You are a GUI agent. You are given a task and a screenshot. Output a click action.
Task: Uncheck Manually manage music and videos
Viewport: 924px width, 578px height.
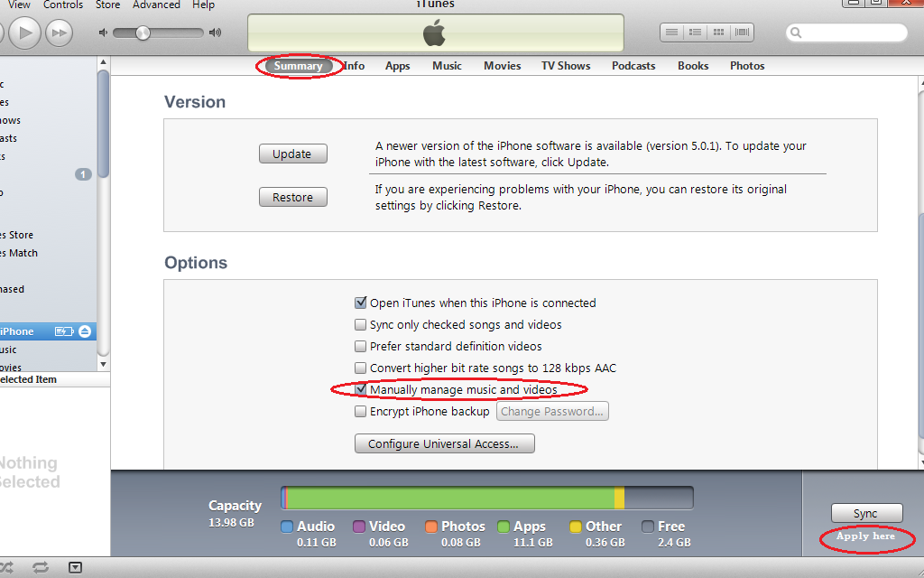[x=361, y=389]
